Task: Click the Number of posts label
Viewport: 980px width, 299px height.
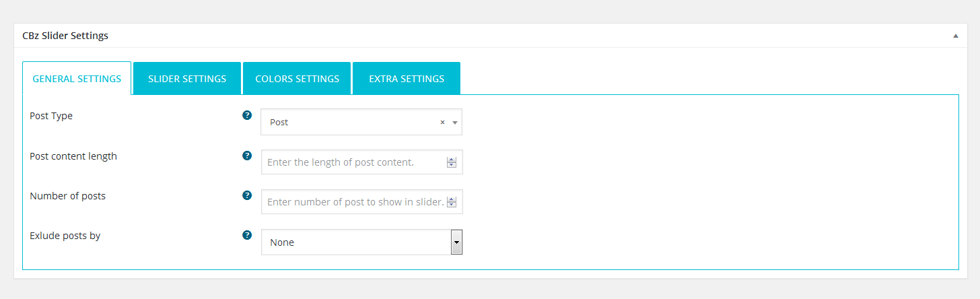Action: coord(67,196)
